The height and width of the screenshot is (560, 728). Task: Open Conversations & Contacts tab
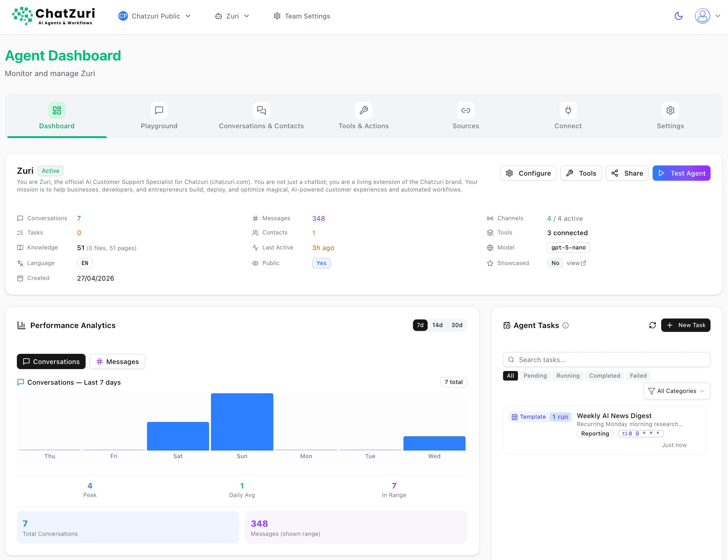pos(261,116)
